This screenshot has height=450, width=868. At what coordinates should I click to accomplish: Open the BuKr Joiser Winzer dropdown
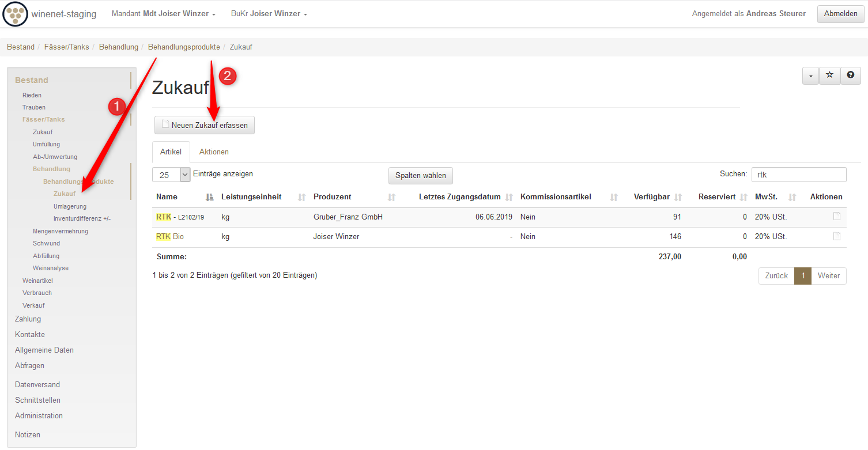tap(269, 14)
